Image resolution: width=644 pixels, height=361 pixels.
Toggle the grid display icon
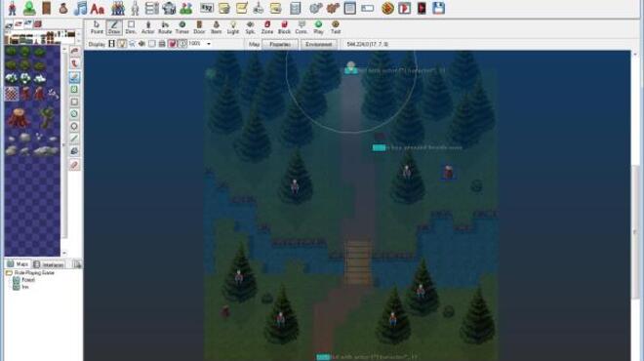coord(111,44)
